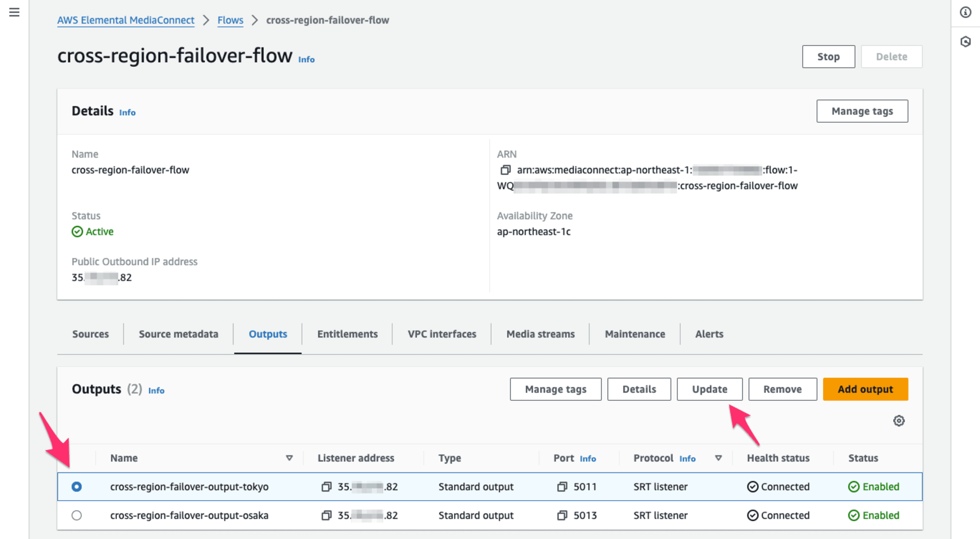Open the Info link in the Port column

coord(588,459)
